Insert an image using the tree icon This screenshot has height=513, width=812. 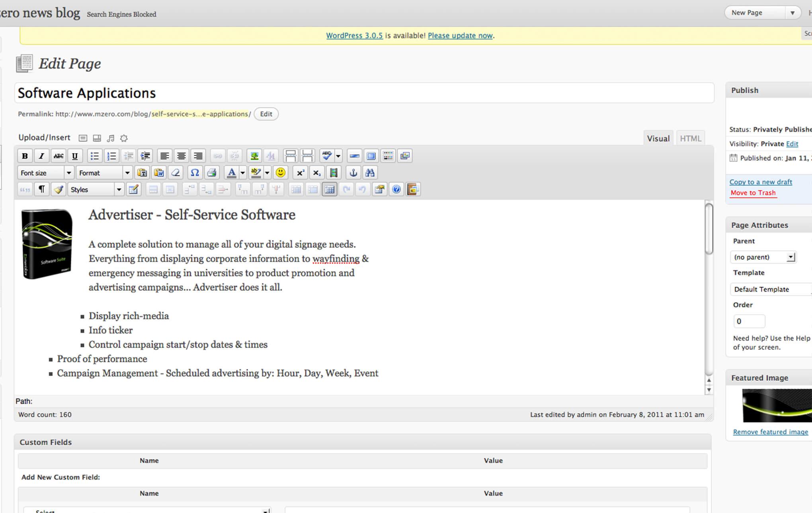pyautogui.click(x=254, y=155)
